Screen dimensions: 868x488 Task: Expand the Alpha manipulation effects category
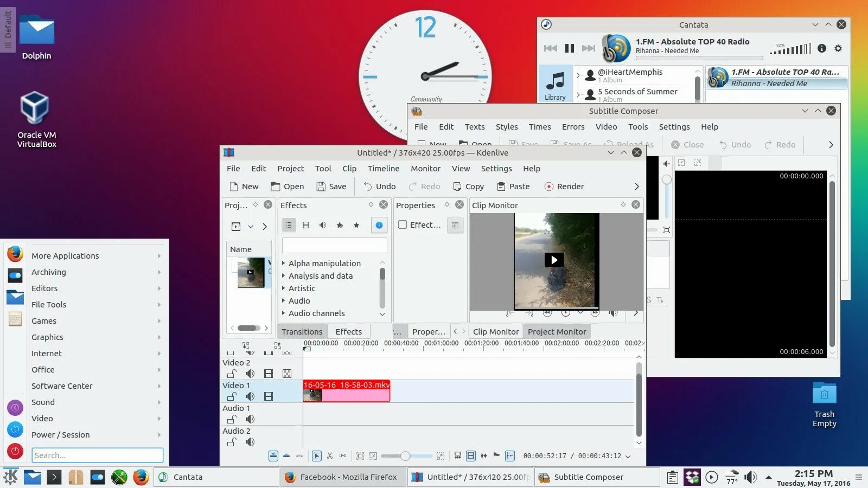[x=284, y=263]
